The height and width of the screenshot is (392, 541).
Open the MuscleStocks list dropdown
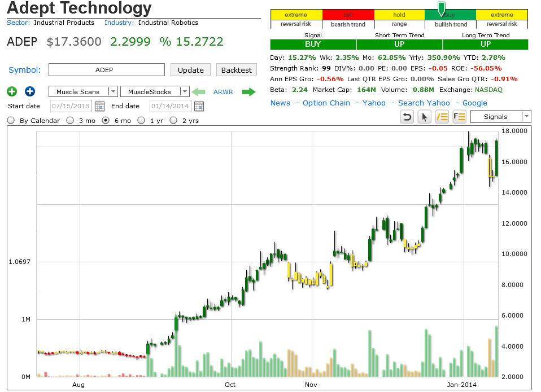click(x=185, y=91)
